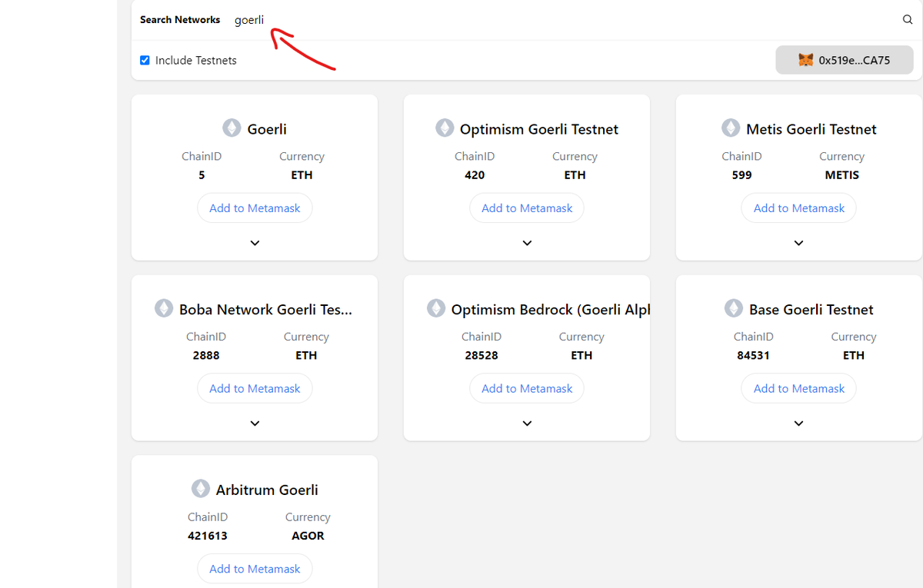Click the icon beside Metis Goerli Testnet
This screenshot has width=923, height=588.
[x=731, y=128]
